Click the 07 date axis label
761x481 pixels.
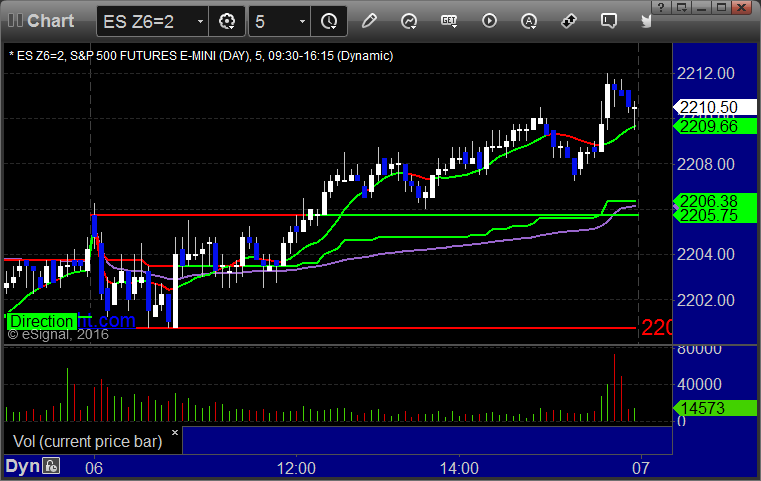click(641, 468)
